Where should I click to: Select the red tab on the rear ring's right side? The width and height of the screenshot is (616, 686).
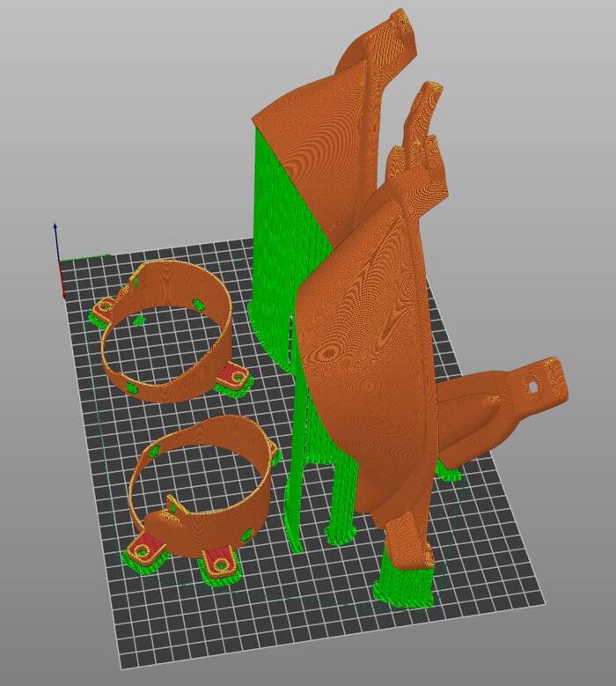(x=234, y=377)
